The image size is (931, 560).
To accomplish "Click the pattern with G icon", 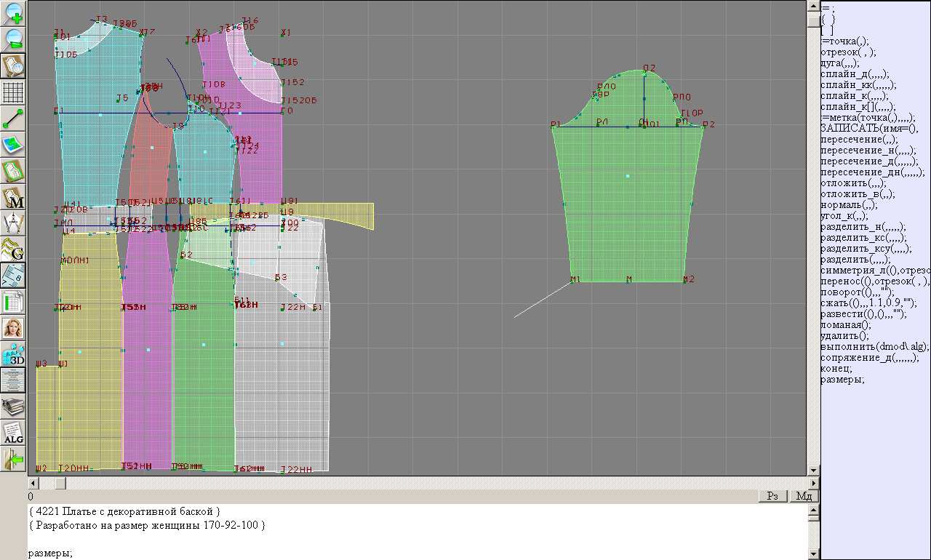I will [x=14, y=249].
